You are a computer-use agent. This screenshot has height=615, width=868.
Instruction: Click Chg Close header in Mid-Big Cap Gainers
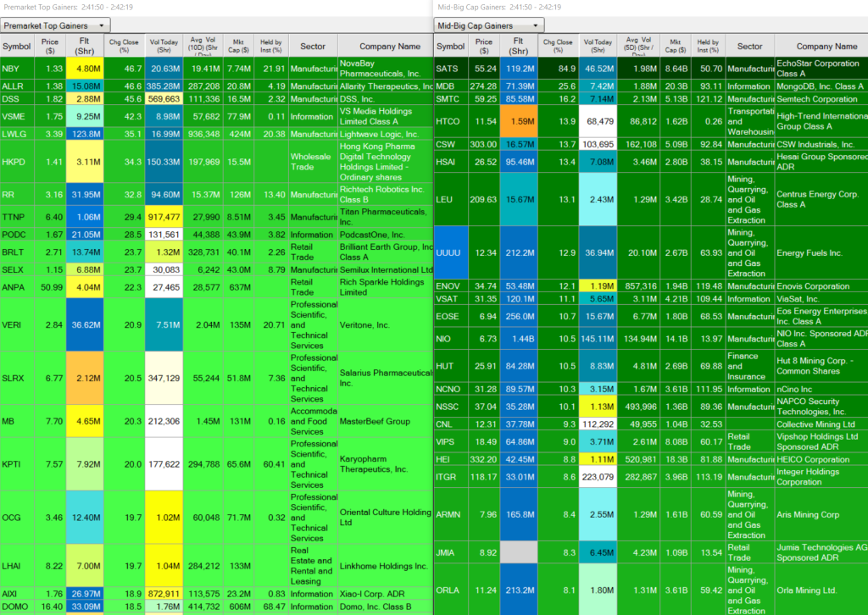pos(558,47)
